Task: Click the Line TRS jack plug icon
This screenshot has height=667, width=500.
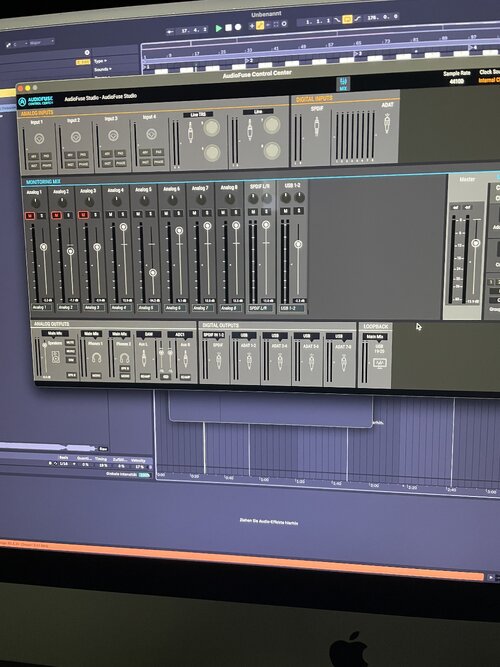Action: [190, 132]
